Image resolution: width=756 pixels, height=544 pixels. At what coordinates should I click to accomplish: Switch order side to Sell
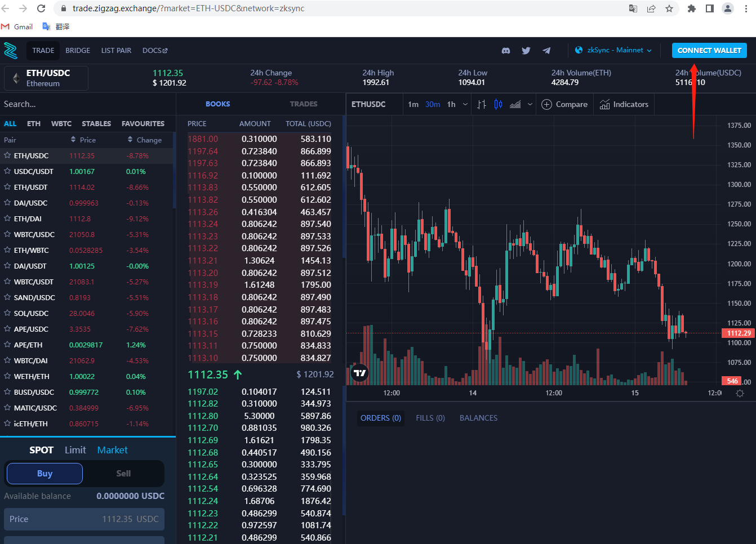click(x=123, y=474)
